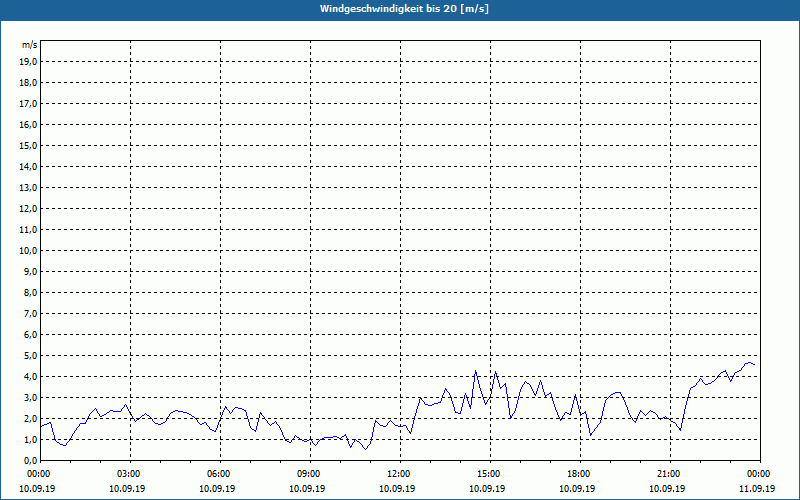Click the 2,0 y-axis label

point(30,419)
